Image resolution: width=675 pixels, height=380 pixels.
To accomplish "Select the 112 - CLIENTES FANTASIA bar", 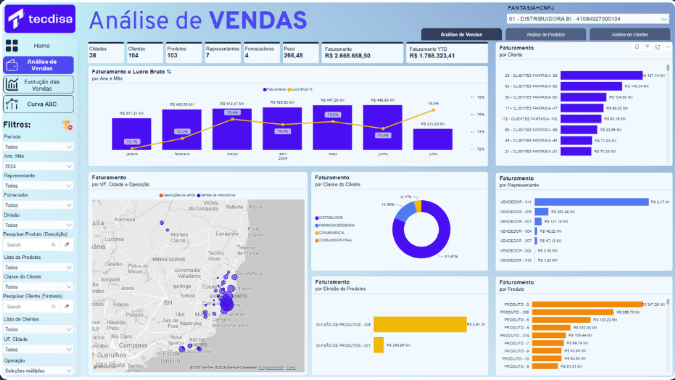I will coord(581,119).
